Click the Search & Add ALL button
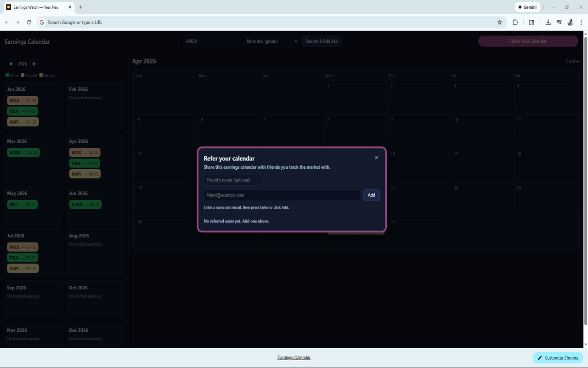 [322, 41]
